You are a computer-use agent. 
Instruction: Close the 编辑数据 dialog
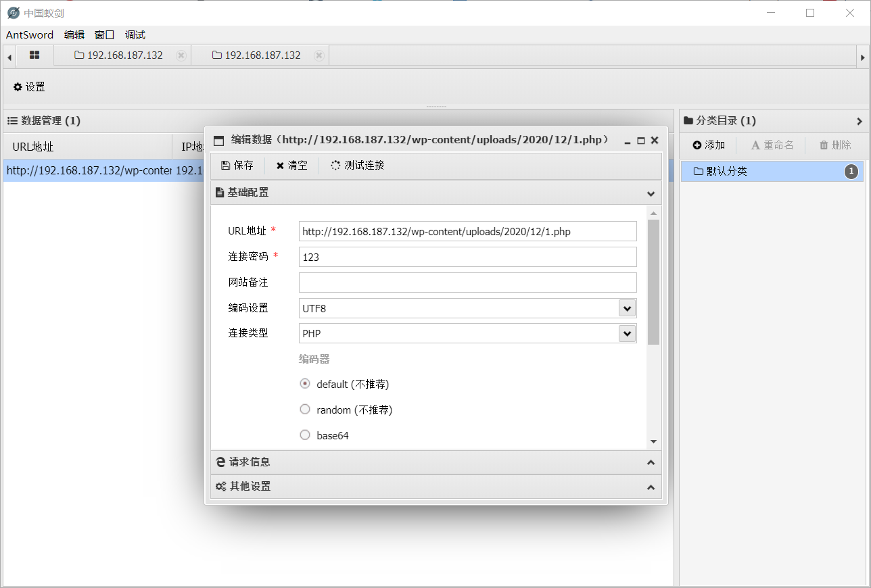pos(655,141)
